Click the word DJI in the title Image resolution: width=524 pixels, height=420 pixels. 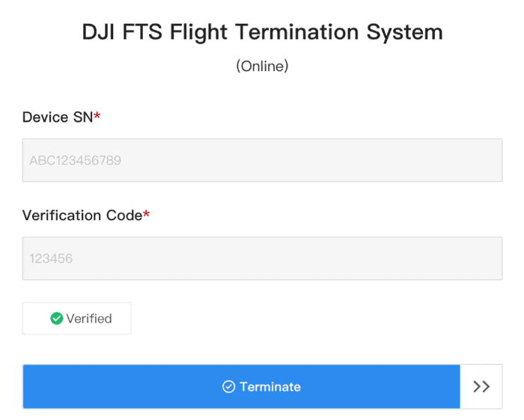[x=100, y=32]
